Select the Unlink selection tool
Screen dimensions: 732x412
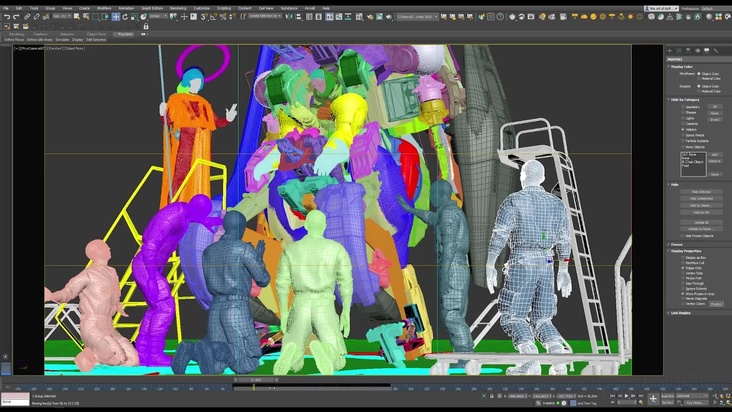click(x=36, y=17)
